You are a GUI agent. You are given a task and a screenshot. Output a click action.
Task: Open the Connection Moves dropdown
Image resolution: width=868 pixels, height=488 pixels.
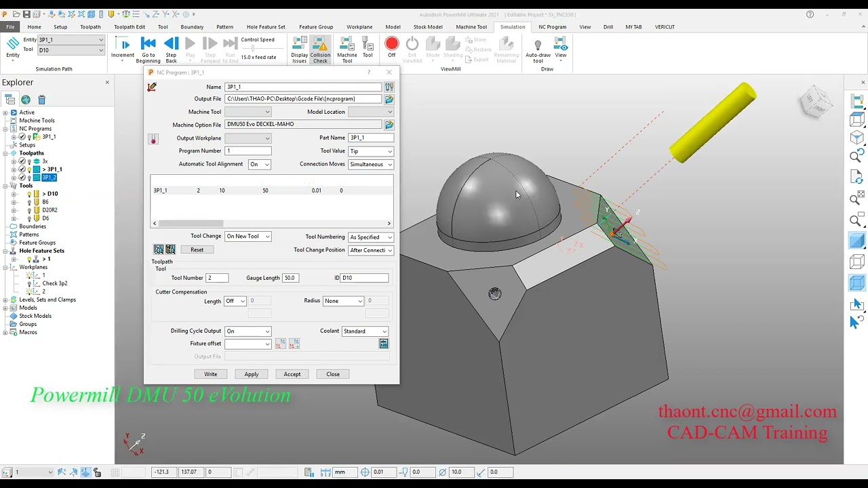tap(371, 164)
